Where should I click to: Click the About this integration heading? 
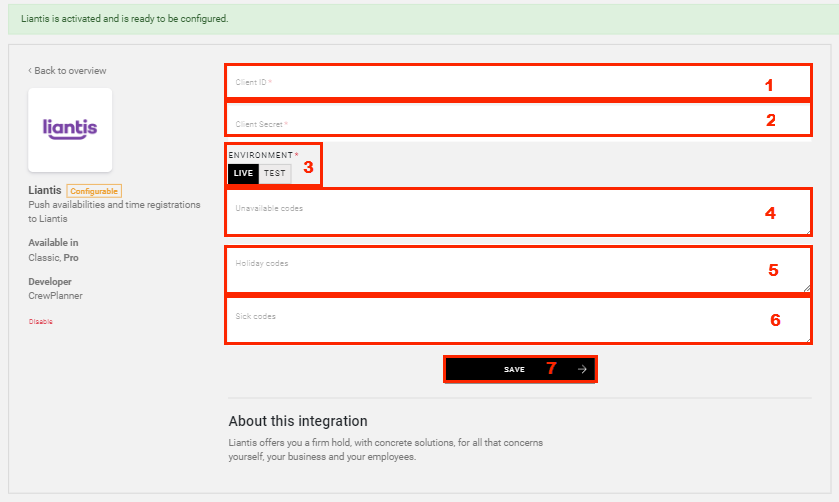(x=297, y=421)
